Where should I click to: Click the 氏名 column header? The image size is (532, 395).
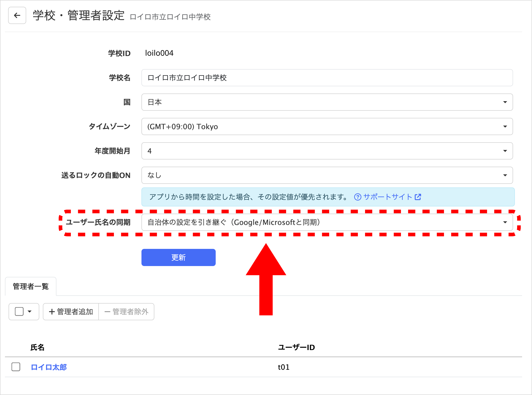[x=37, y=347]
